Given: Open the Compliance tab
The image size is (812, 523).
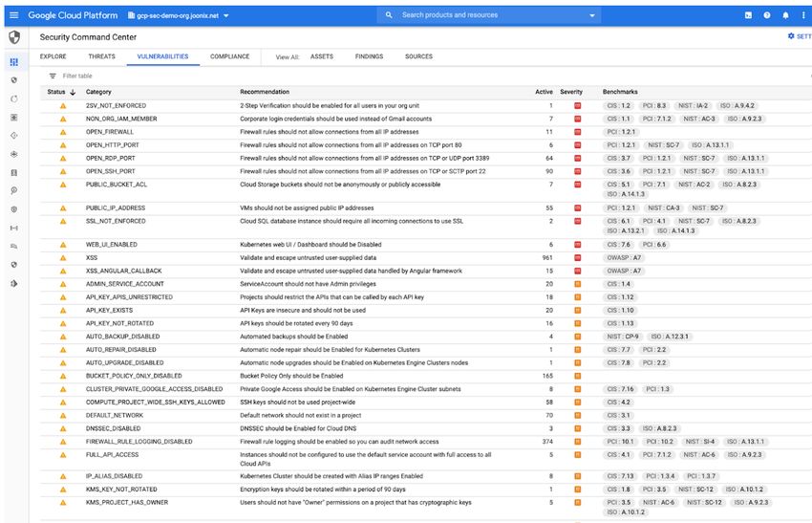Looking at the screenshot, I should (x=229, y=56).
